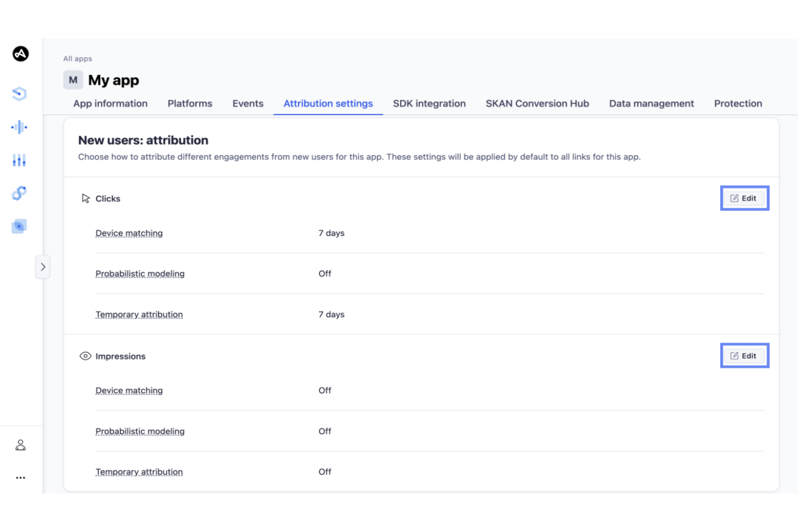Screen dimensions: 798x532
Task: Select Impressions Probabilistic modeling 'Off' value
Action: (x=325, y=431)
